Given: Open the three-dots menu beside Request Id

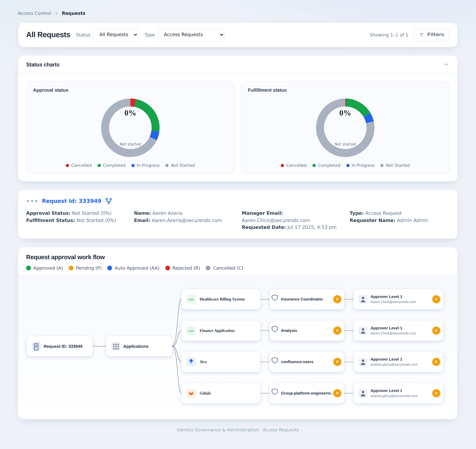Looking at the screenshot, I should [32, 201].
